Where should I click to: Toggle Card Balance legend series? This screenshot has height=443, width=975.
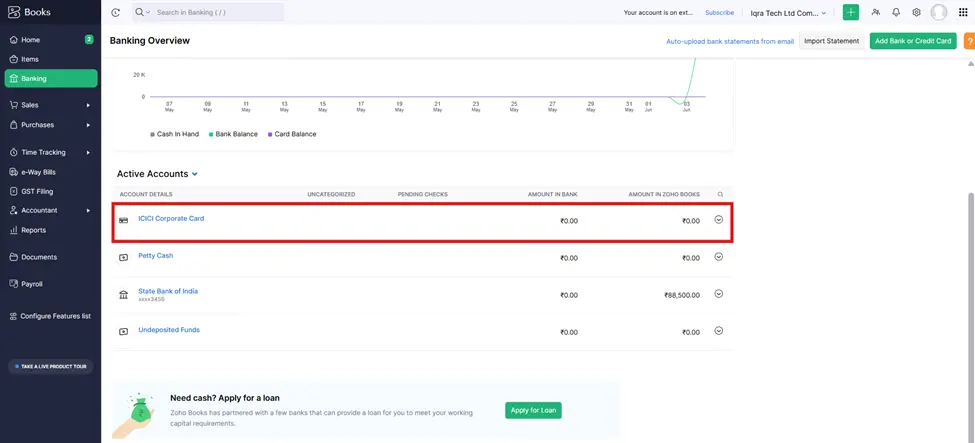tap(292, 134)
